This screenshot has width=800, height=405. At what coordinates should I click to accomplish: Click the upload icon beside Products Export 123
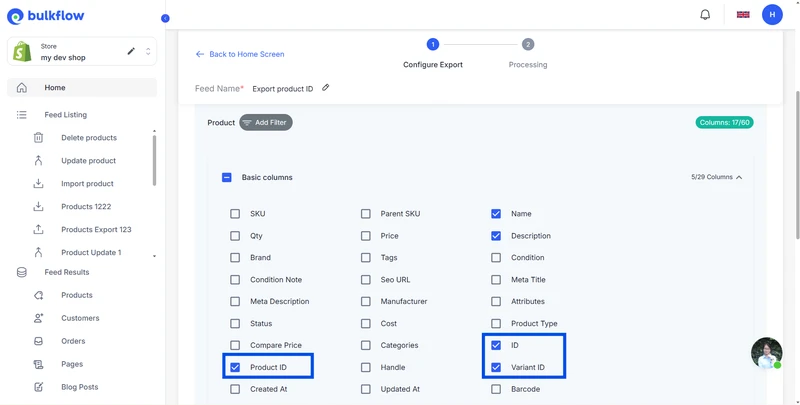pos(38,230)
